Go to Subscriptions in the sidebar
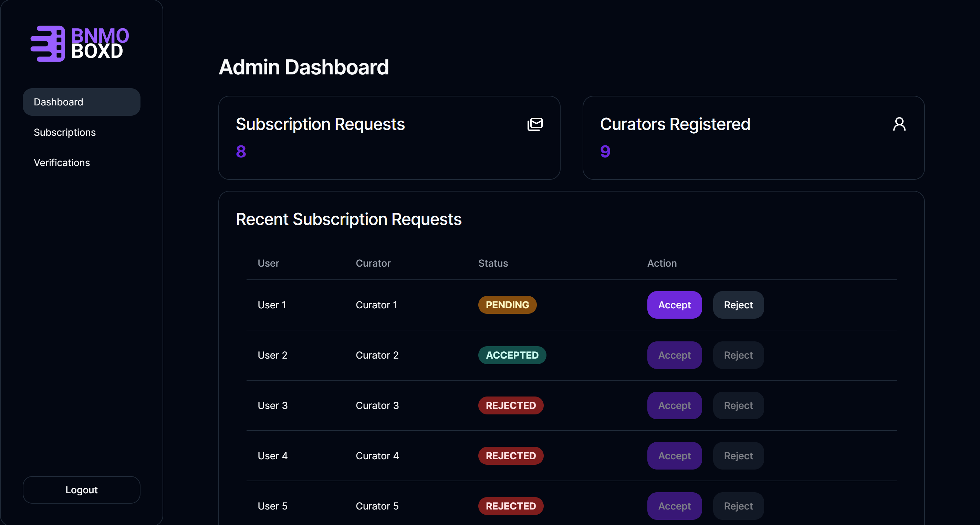This screenshot has width=980, height=525. pyautogui.click(x=65, y=132)
